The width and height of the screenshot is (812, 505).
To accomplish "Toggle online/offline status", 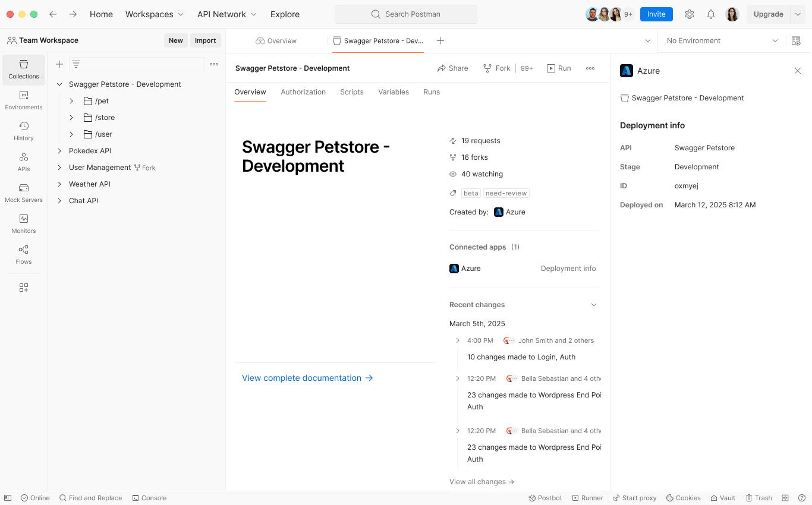I will pyautogui.click(x=35, y=498).
